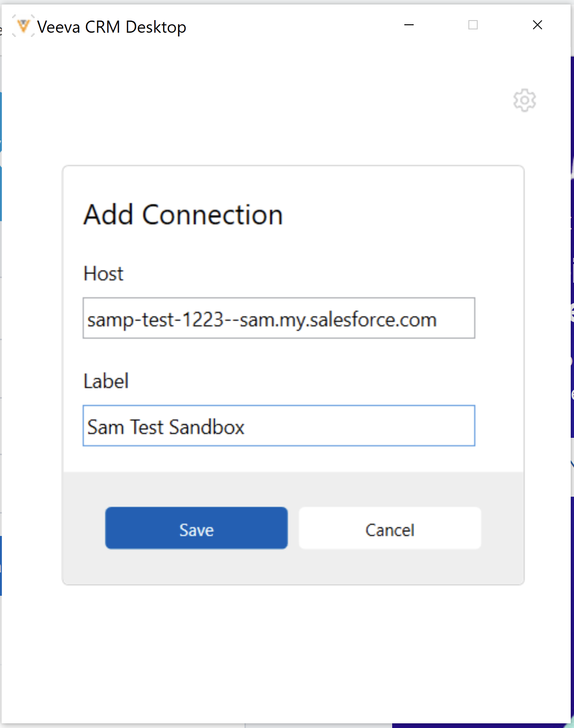The image size is (574, 728).
Task: Click inside the Host input field
Action: point(279,318)
